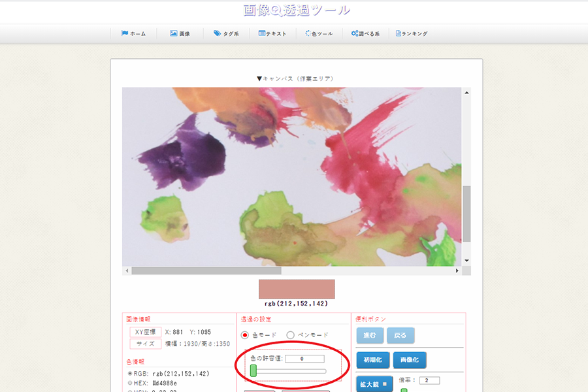Click the canvas scroll up arrow
588x392 pixels.
pos(466,92)
